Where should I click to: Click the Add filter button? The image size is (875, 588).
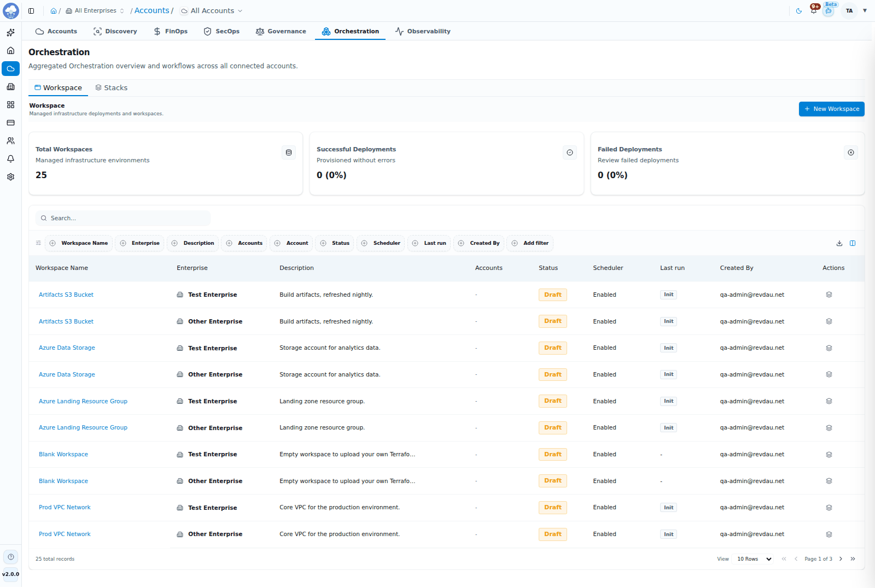[530, 243]
